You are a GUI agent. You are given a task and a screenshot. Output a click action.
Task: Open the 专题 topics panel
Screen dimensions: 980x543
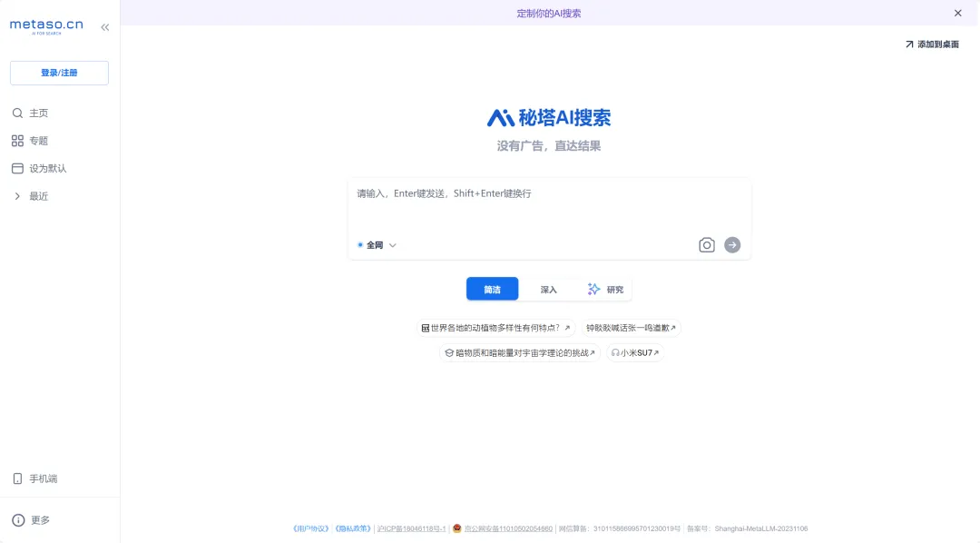[x=36, y=140]
